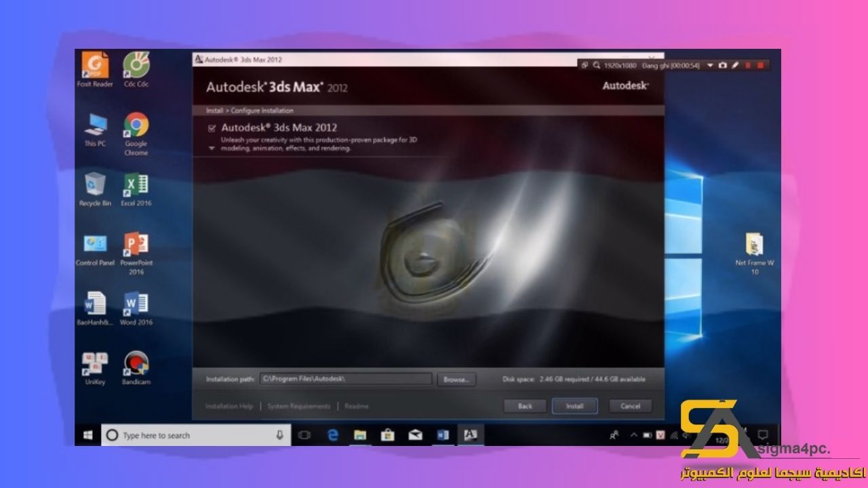Click the Back button
The width and height of the screenshot is (868, 488).
click(x=525, y=406)
